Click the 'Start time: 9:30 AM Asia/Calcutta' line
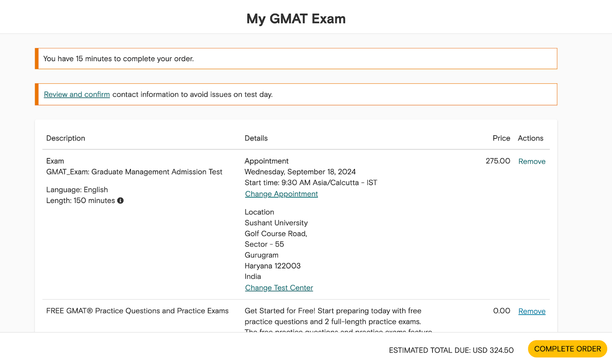 click(x=311, y=183)
